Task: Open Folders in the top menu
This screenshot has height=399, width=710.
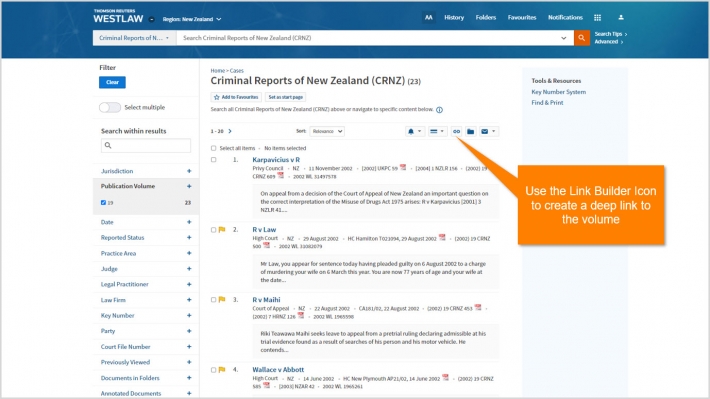Action: pos(486,18)
